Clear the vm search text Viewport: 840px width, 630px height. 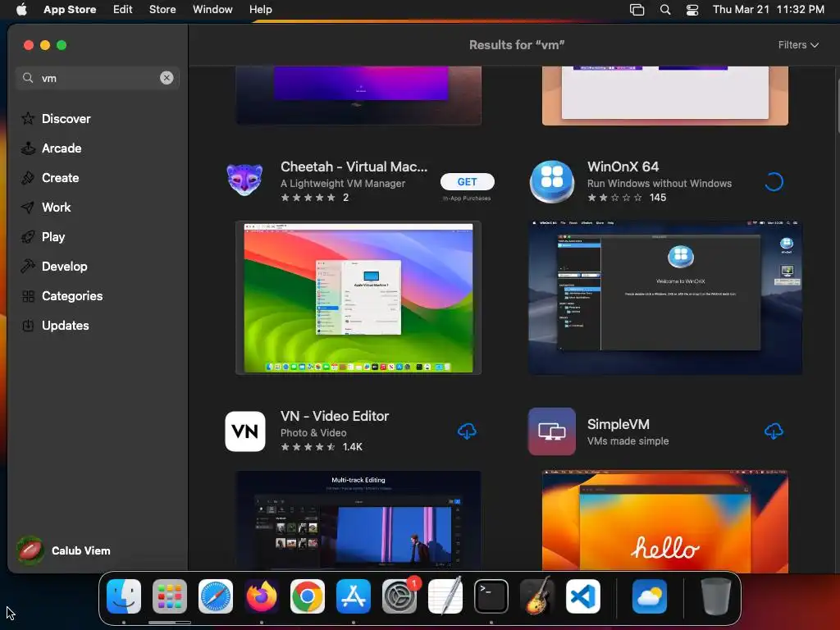click(x=167, y=78)
